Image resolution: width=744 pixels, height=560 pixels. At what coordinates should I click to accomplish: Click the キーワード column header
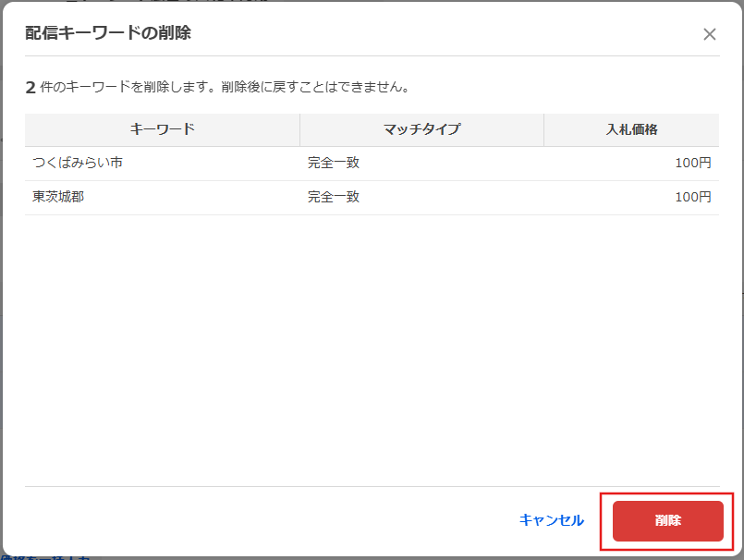tap(163, 129)
